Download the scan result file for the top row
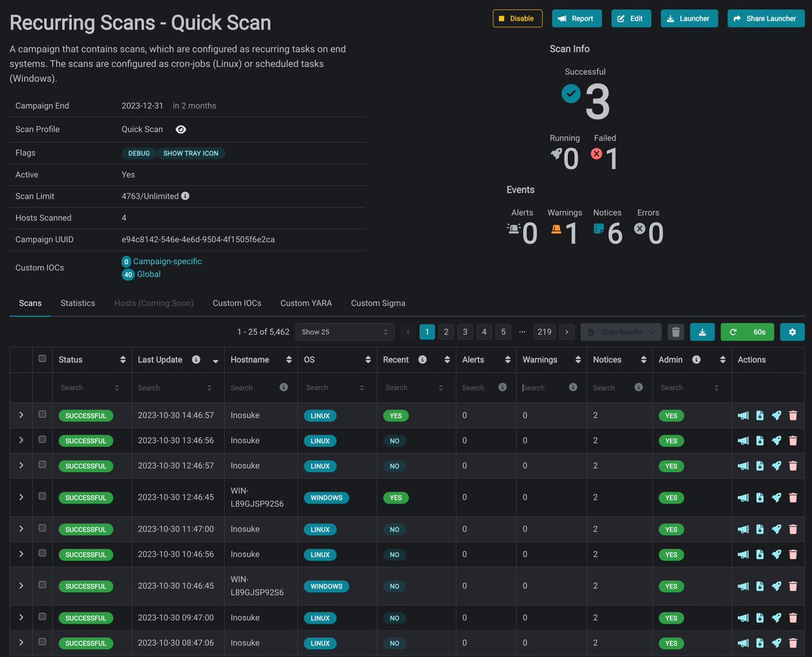The width and height of the screenshot is (812, 657). click(759, 415)
